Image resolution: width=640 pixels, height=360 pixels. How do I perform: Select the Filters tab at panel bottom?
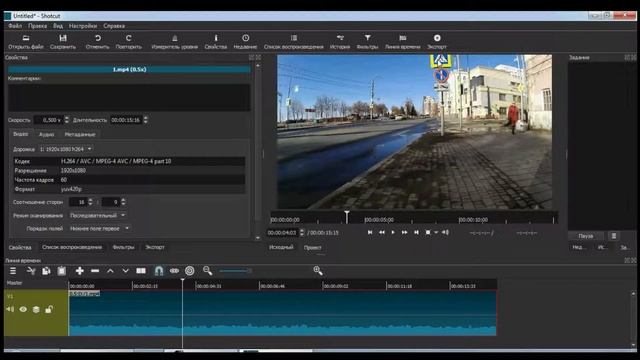123,247
